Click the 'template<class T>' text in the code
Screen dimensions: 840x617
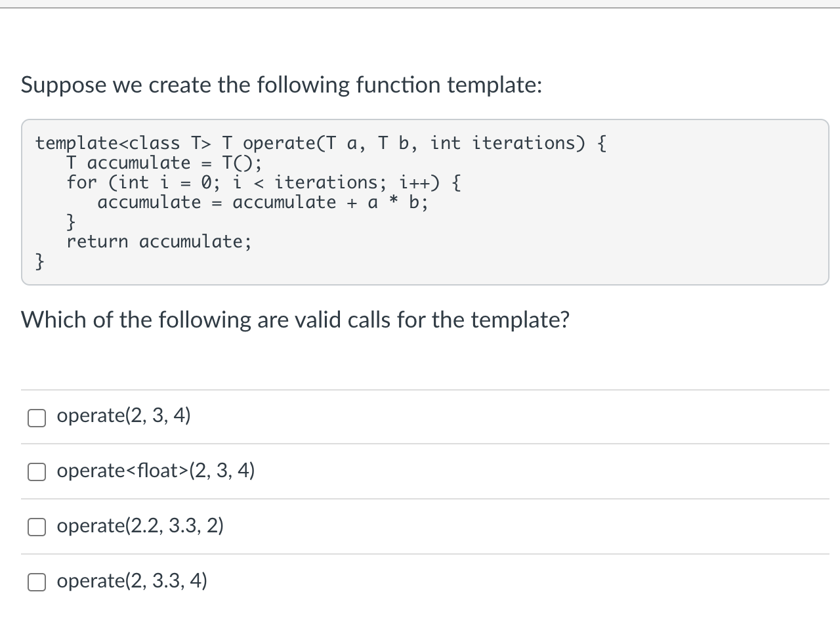point(124,143)
